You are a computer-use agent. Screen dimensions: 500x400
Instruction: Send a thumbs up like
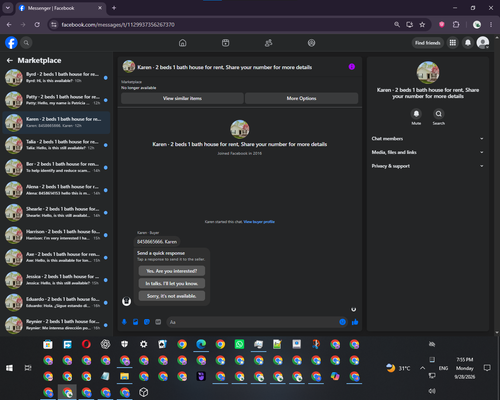[355, 322]
